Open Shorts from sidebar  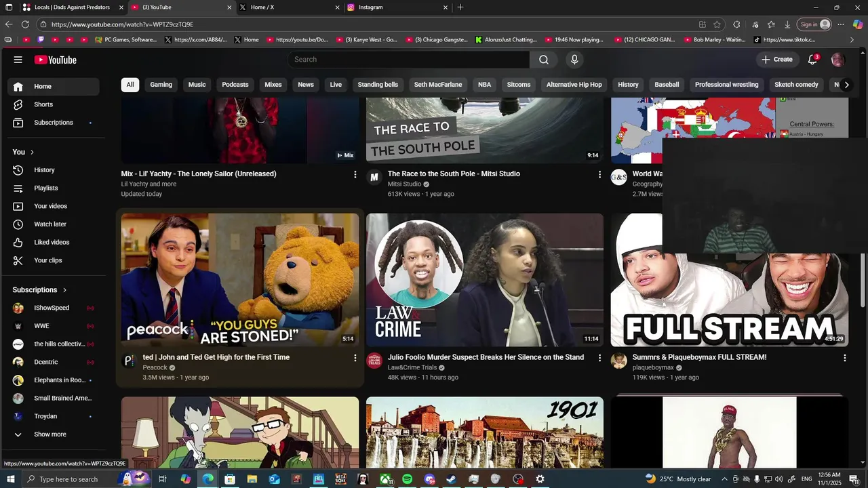(54, 104)
